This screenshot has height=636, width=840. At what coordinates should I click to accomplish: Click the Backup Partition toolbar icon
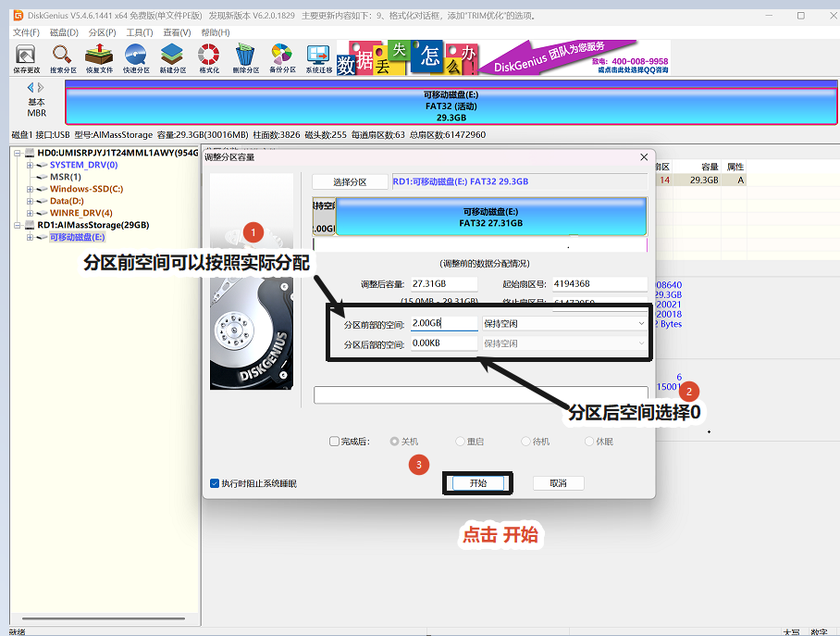coord(282,59)
